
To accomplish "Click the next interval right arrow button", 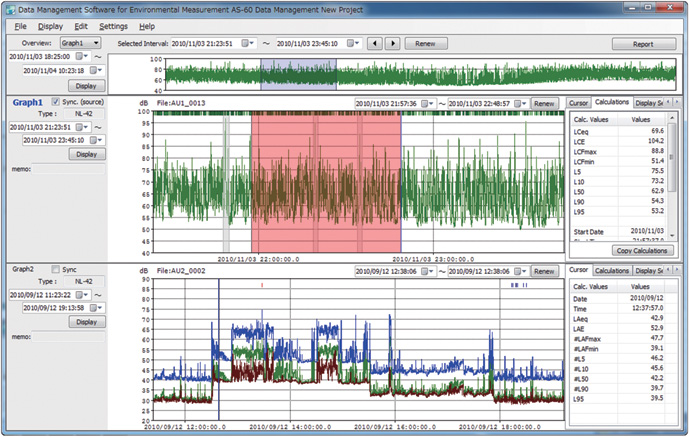I will tap(393, 44).
